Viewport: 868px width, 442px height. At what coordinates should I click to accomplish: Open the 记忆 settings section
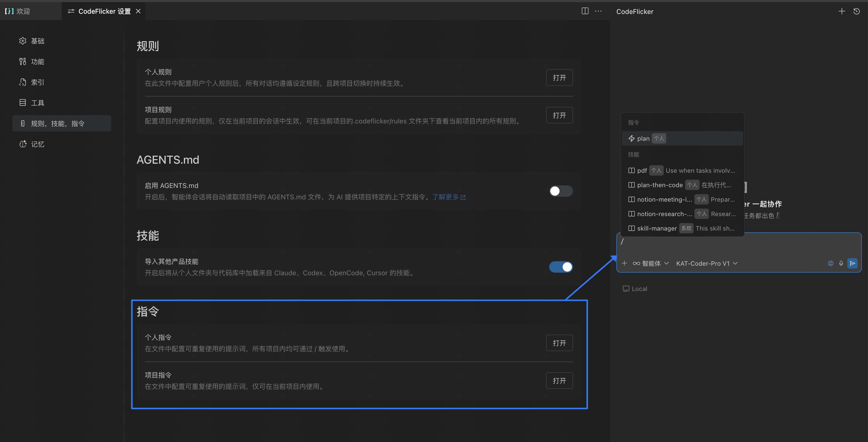pos(37,144)
